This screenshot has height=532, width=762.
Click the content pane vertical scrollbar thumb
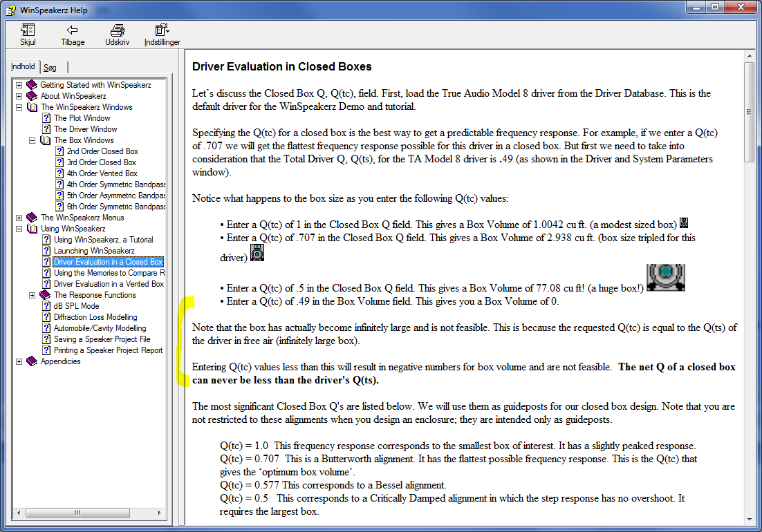click(749, 112)
